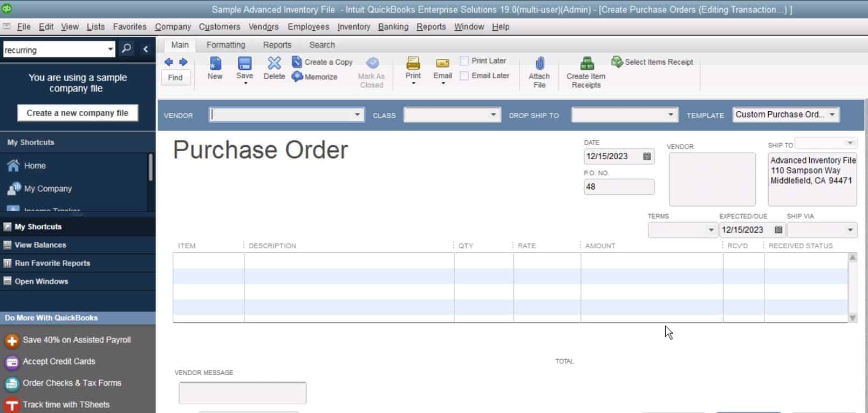Expand the SHIP TO dropdown

pos(850,143)
